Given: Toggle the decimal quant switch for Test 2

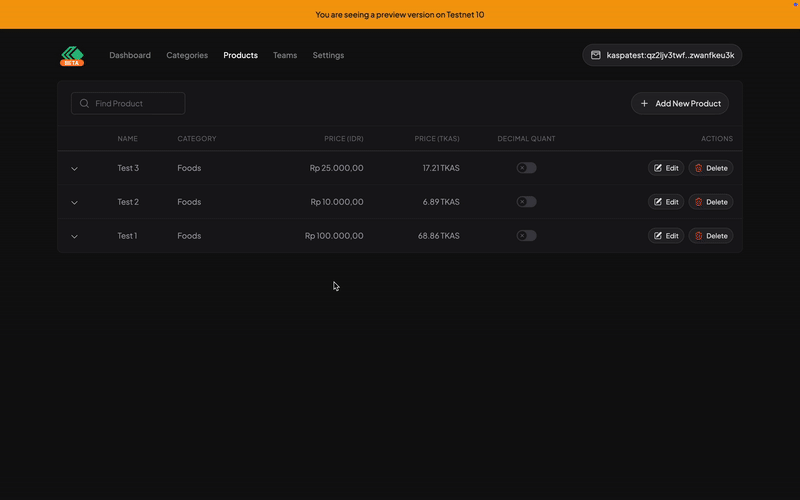Looking at the screenshot, I should tap(526, 202).
